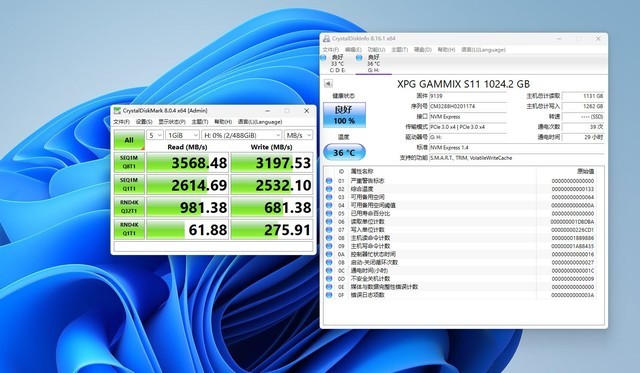This screenshot has width=640, height=373.
Task: Open the 1GiB test size dropdown
Action: point(182,135)
